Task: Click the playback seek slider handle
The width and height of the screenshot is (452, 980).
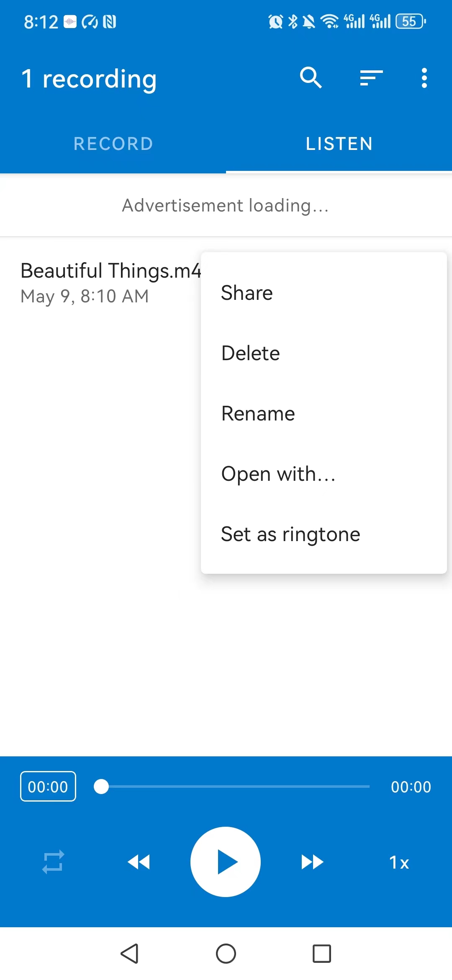Action: tap(101, 787)
